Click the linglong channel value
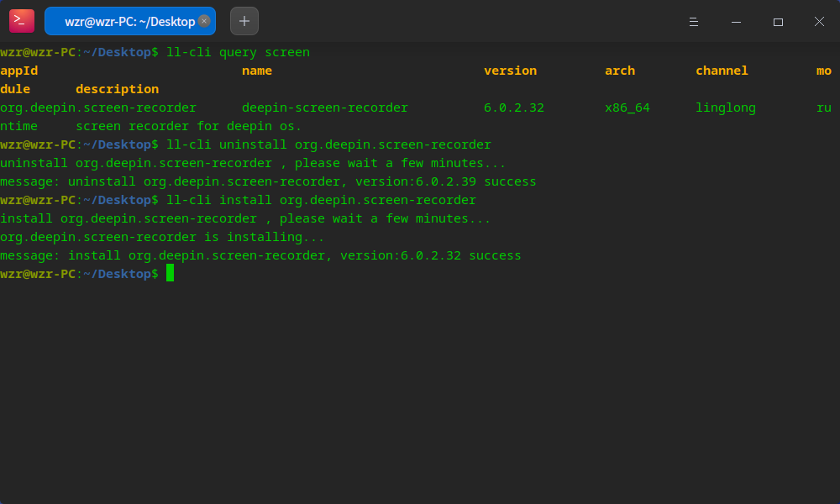Image resolution: width=840 pixels, height=504 pixels. click(x=726, y=108)
